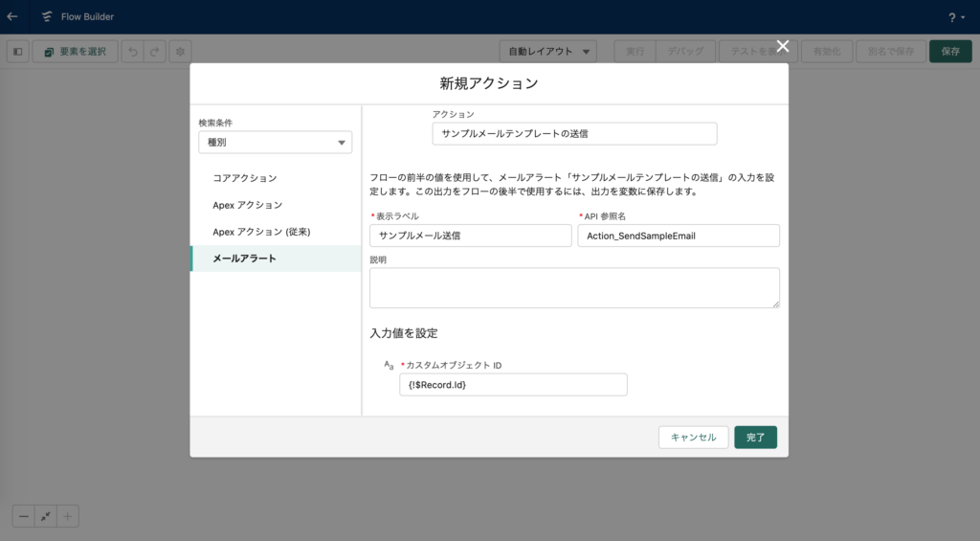The height and width of the screenshot is (541, 980).
Task: Click the fit-to-view canvas icon
Action: click(x=46, y=516)
